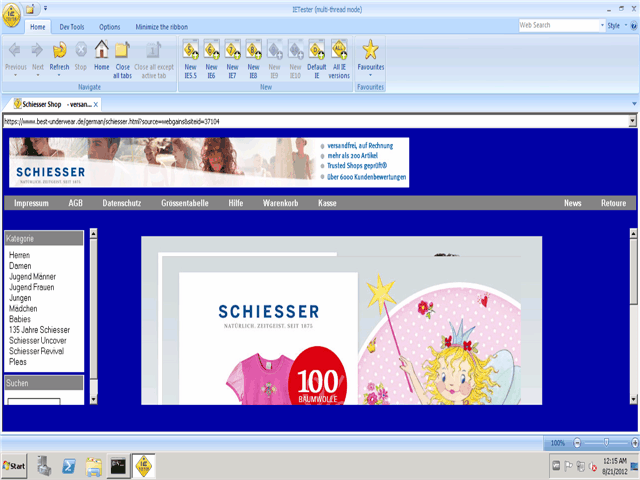This screenshot has width=640, height=480.
Task: Click the Close all tabs icon
Action: point(122,50)
